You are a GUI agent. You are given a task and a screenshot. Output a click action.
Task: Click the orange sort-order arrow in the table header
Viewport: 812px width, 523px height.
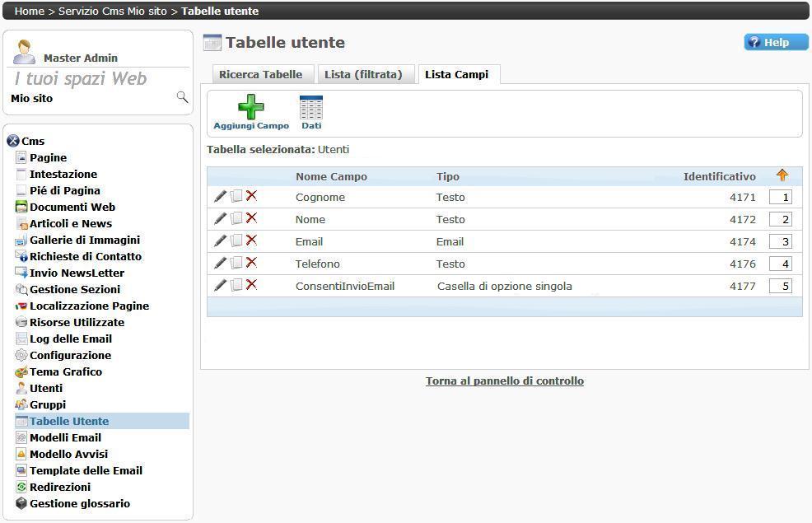click(x=782, y=175)
